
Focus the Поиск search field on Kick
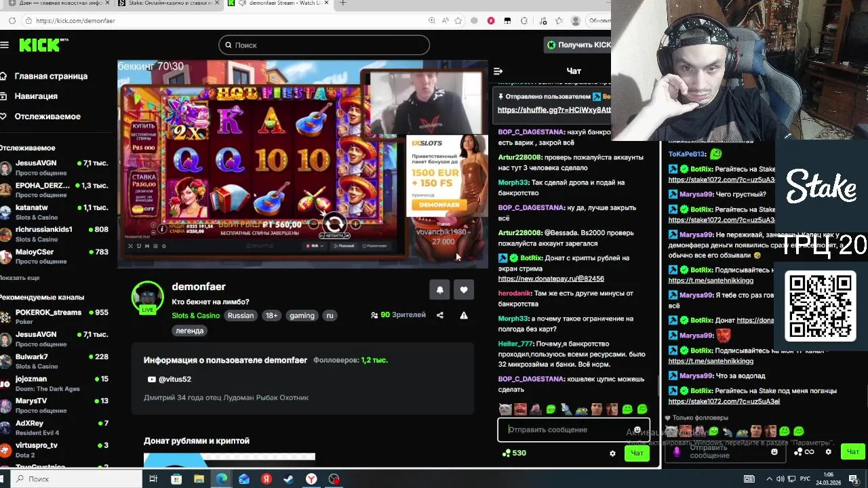324,45
